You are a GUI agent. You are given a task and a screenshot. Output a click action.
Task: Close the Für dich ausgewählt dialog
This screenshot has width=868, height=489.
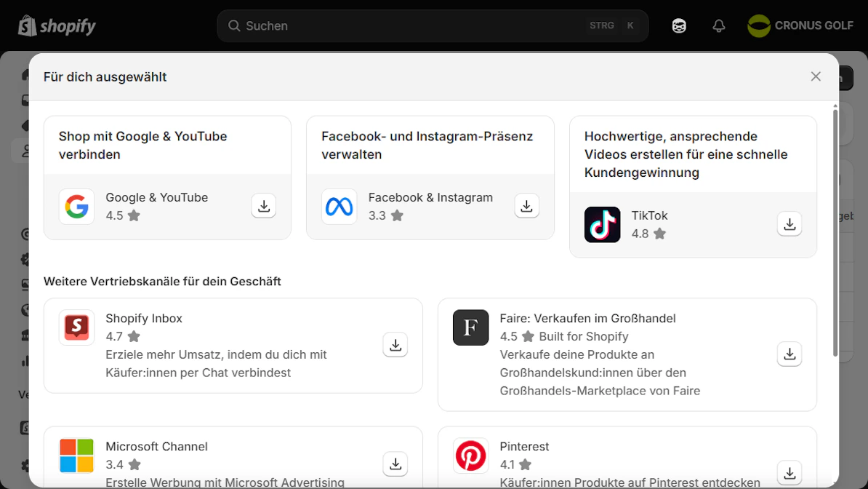tap(816, 76)
